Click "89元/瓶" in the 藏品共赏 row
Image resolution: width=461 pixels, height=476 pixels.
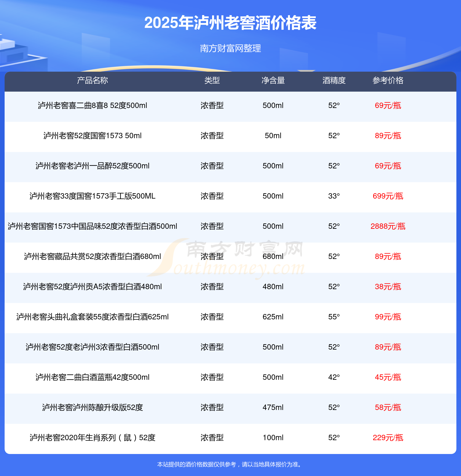click(x=388, y=256)
